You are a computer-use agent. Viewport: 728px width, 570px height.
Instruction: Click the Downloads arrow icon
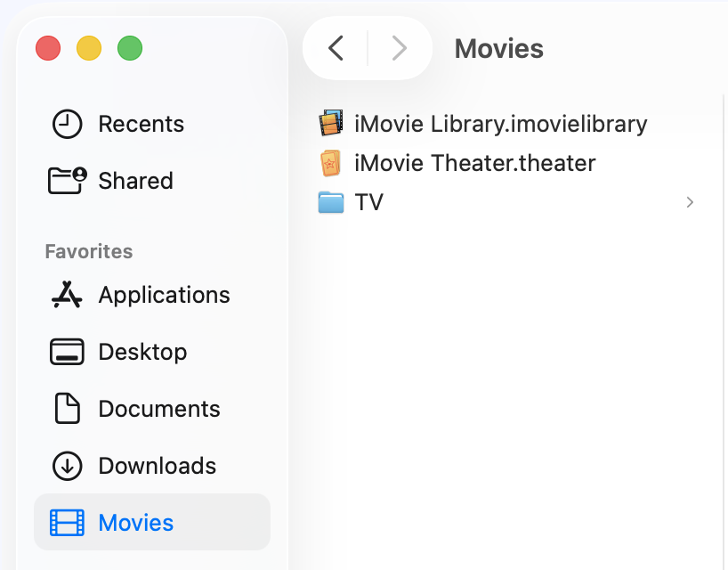coord(67,466)
